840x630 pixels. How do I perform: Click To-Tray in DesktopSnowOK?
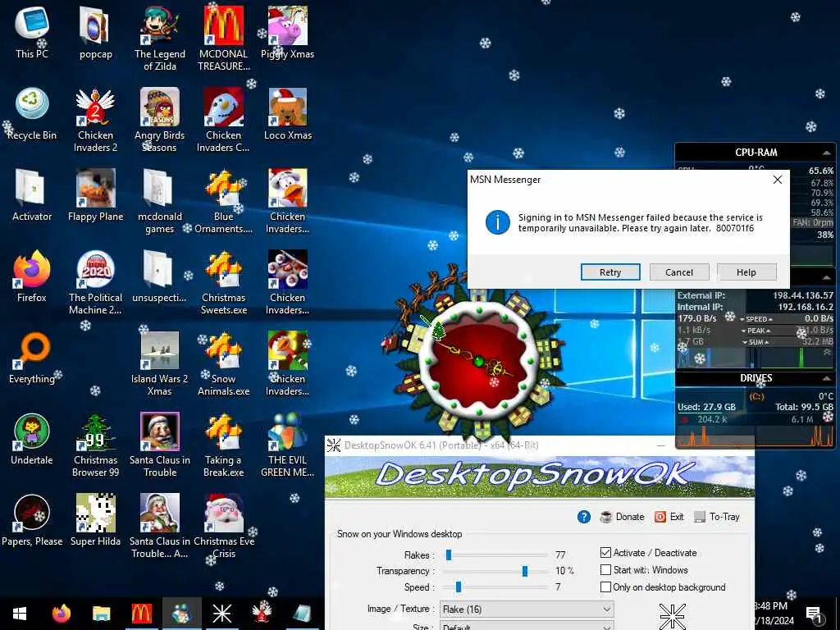pyautogui.click(x=717, y=517)
